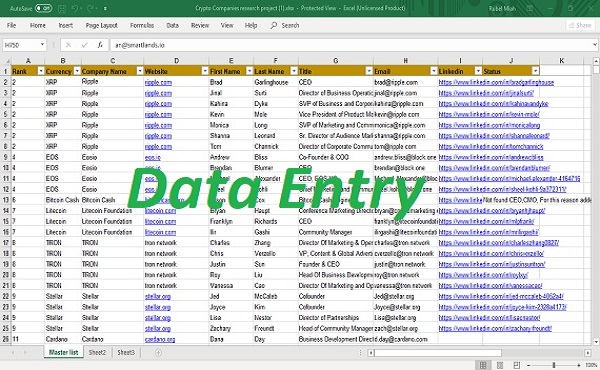This screenshot has height=370, width=600.
Task: Click the formula bar text field
Action: [350, 45]
